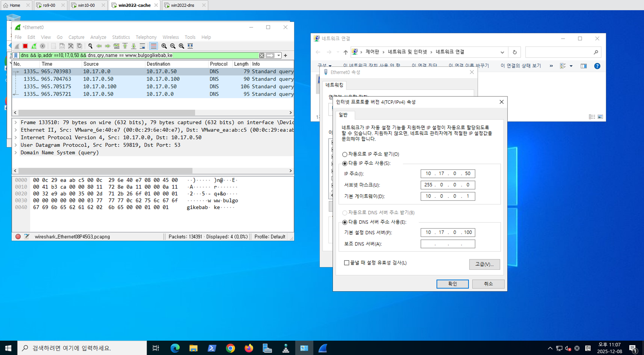Open the Statistics menu

[x=121, y=37]
